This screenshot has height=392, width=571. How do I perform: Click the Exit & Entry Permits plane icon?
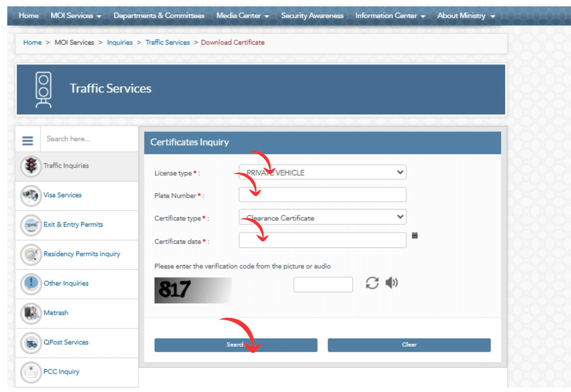tap(31, 225)
